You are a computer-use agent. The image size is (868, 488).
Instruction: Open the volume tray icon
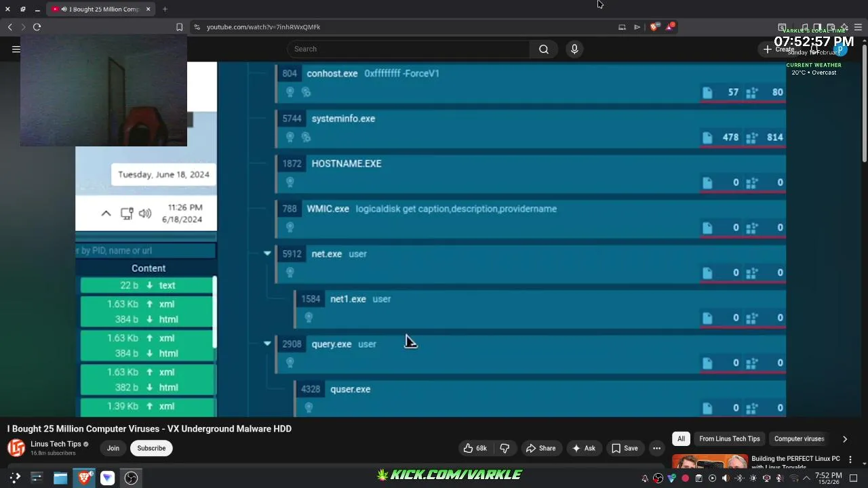click(726, 479)
